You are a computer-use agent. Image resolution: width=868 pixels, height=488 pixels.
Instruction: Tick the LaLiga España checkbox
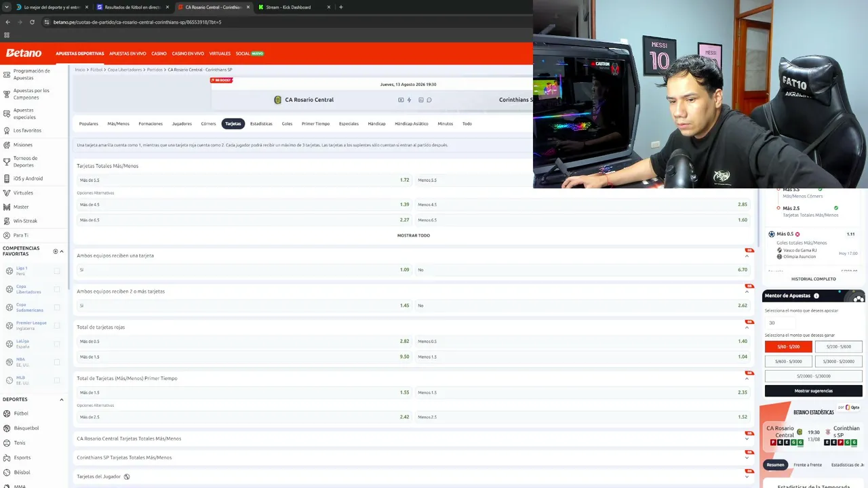[x=57, y=344]
